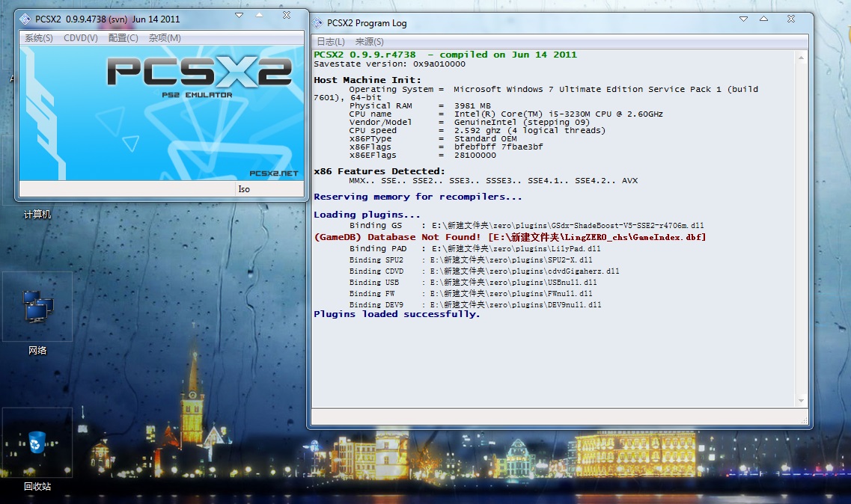Image resolution: width=851 pixels, height=504 pixels.
Task: Click the 'Binding GS' log line
Action: (526, 225)
